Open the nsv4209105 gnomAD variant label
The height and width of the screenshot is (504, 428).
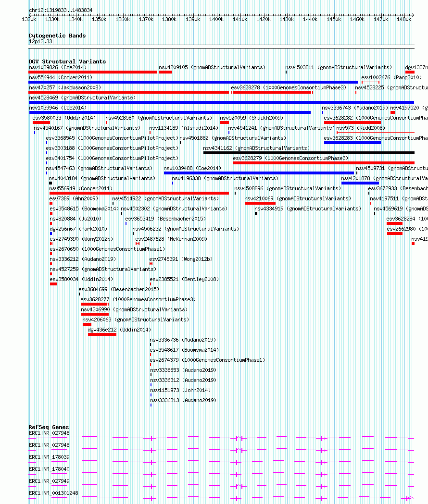click(212, 67)
